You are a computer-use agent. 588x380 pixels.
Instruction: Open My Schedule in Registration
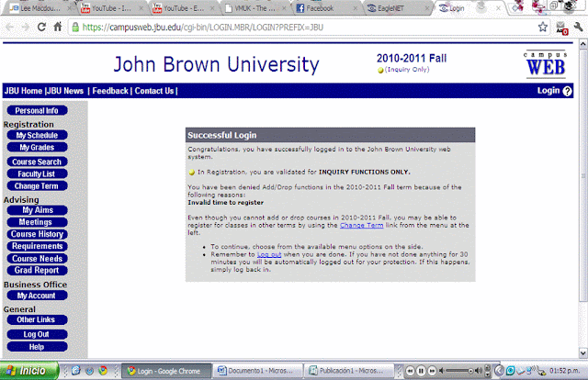click(37, 135)
